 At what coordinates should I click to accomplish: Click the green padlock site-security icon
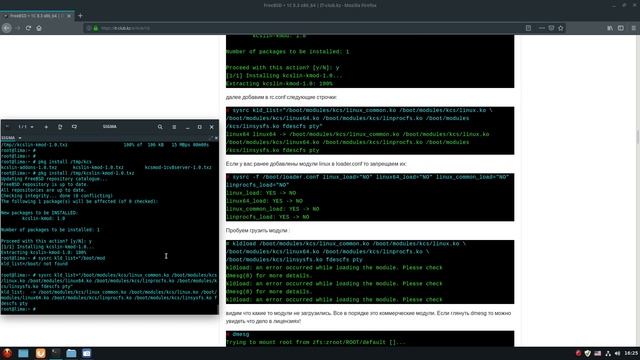[96, 28]
